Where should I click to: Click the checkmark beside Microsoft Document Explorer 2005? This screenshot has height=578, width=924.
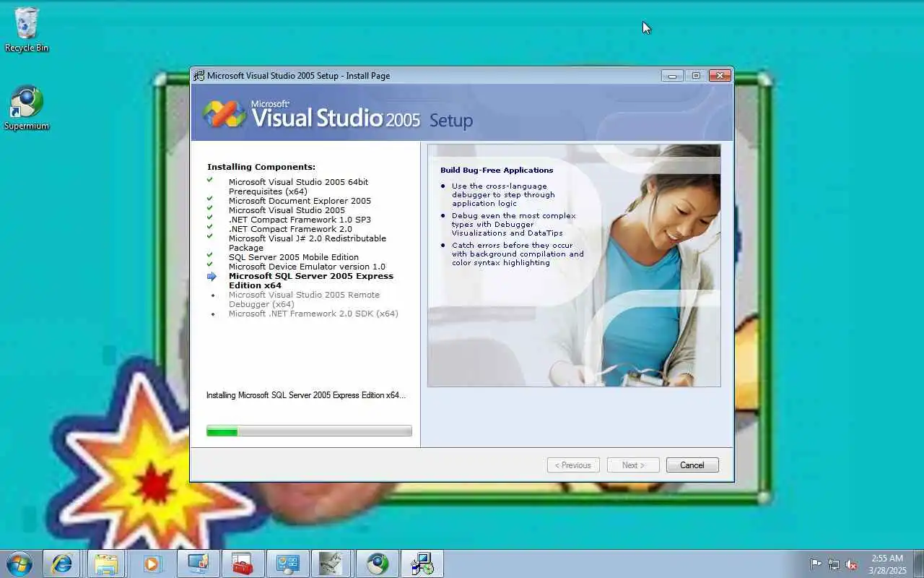[210, 199]
